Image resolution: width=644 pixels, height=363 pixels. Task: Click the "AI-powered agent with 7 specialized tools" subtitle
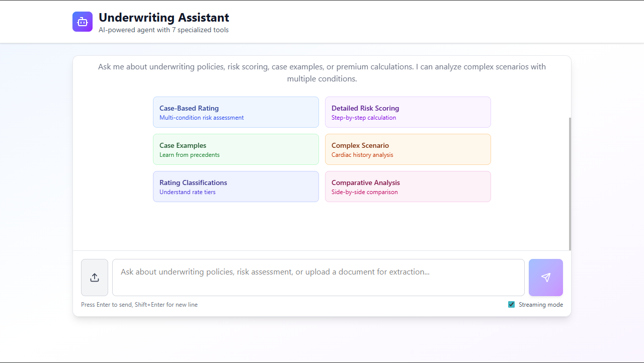point(164,30)
